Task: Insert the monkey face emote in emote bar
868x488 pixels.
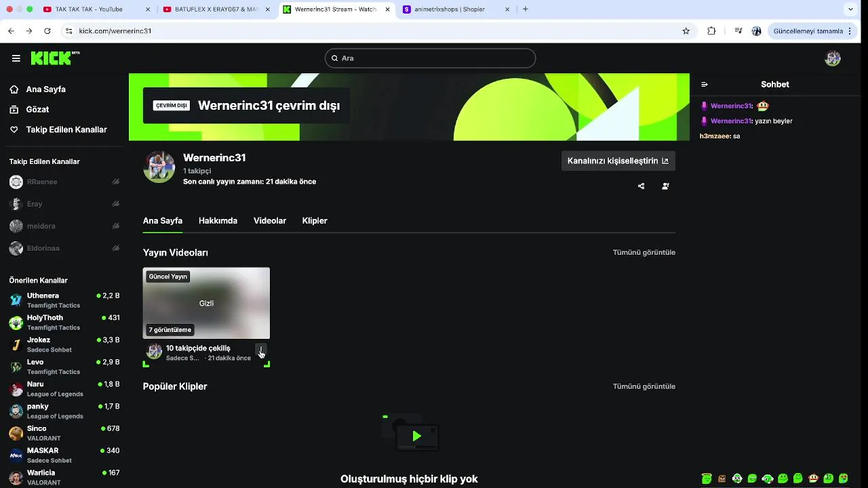Action: [x=813, y=479]
